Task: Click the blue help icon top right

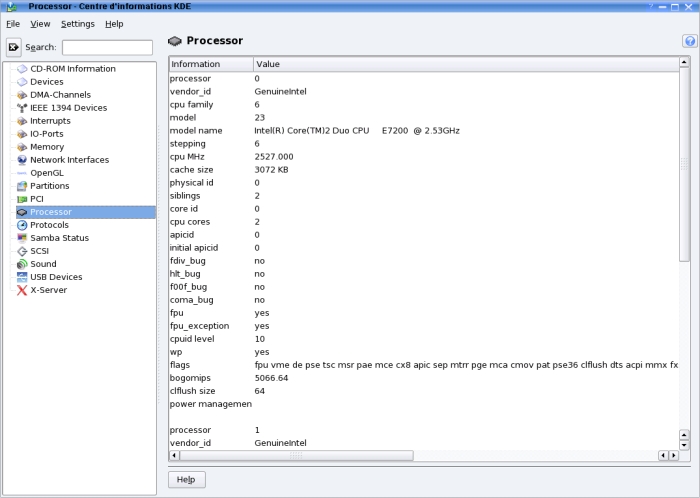Action: (689, 41)
